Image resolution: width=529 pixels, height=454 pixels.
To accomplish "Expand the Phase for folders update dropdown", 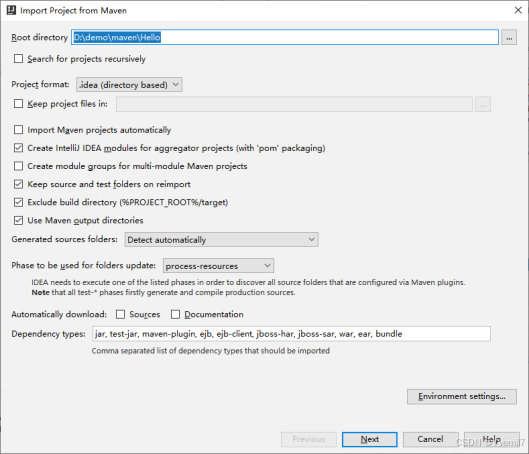I will pos(218,266).
